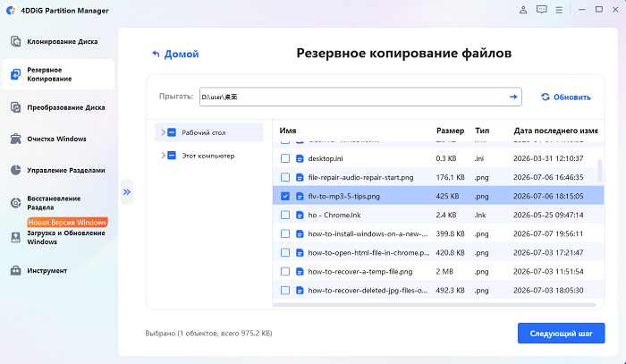Viewport: 626px width, 364px height.
Task: Open the feedback chat icon in title bar
Action: (x=541, y=10)
